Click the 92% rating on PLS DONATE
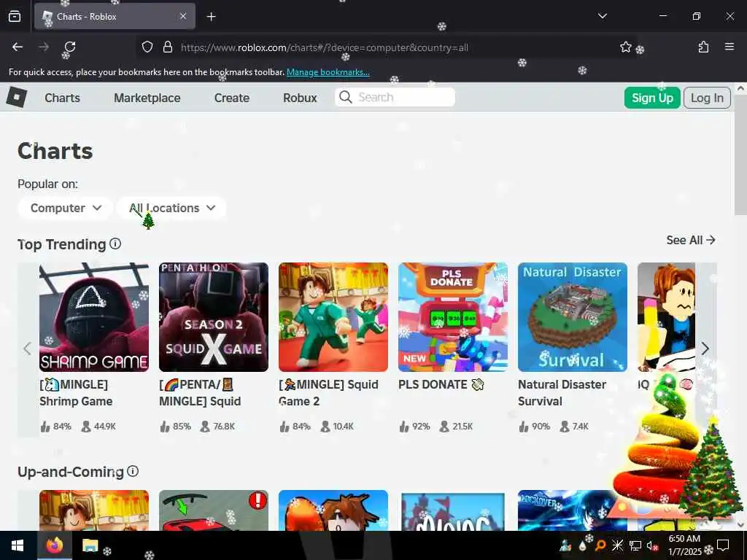The height and width of the screenshot is (560, 747). pyautogui.click(x=421, y=426)
